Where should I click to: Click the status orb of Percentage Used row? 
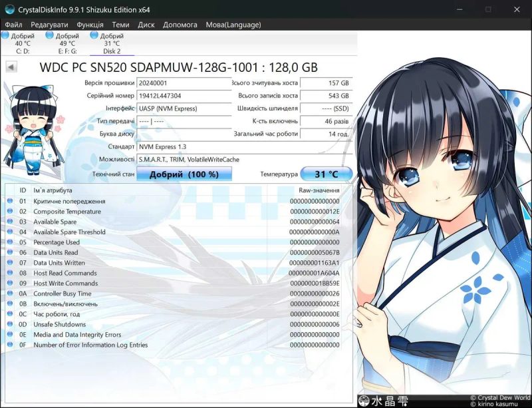pyautogui.click(x=10, y=242)
